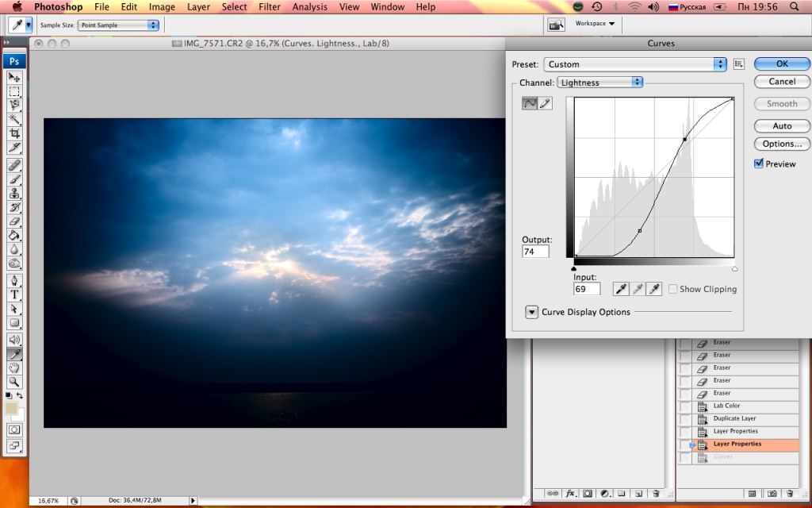The width and height of the screenshot is (812, 508).
Task: Open the Filter menu
Action: coord(270,7)
